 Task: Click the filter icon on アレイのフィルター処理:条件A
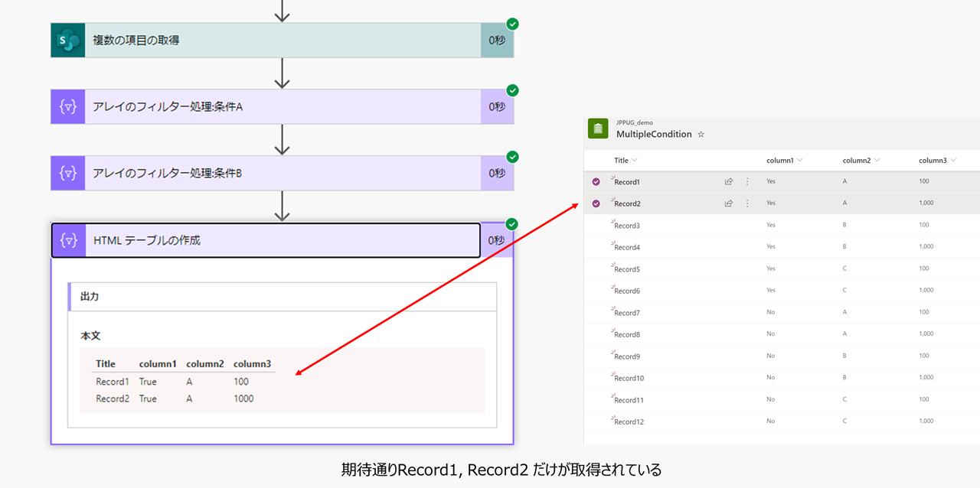point(65,106)
